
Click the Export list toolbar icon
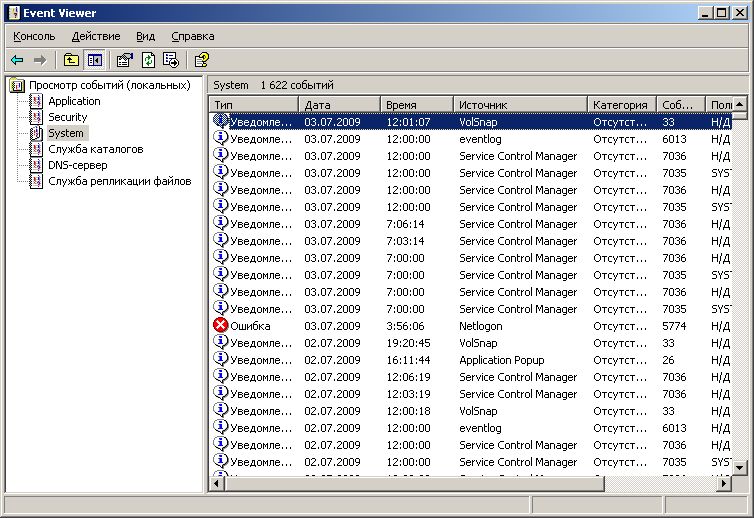tap(171, 60)
